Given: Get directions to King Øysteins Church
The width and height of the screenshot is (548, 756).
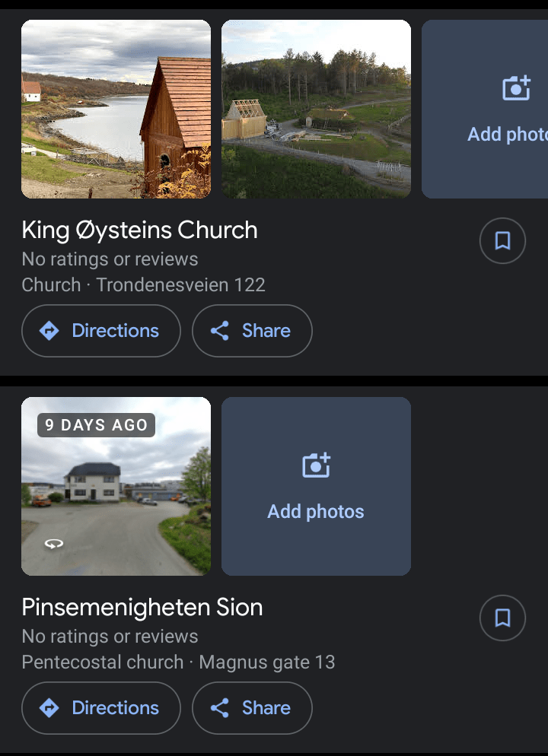Looking at the screenshot, I should click(101, 331).
